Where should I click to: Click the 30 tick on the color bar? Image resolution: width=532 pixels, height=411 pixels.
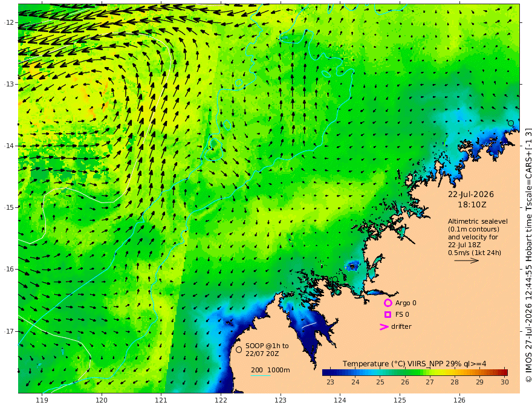(x=505, y=382)
